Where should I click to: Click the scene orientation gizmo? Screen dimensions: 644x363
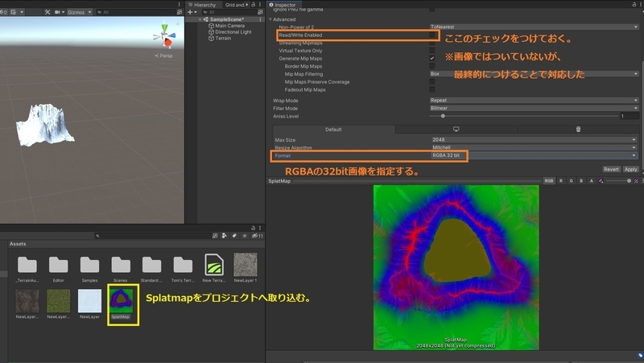coord(165,36)
